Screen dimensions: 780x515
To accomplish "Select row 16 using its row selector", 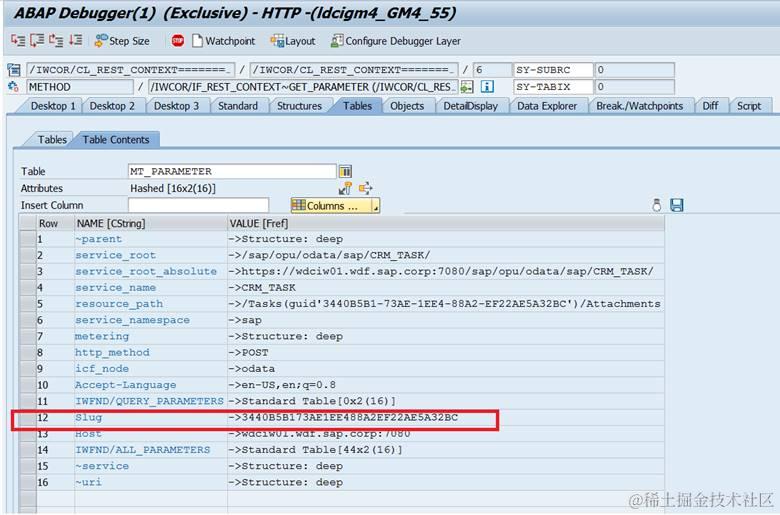I will click(27, 482).
